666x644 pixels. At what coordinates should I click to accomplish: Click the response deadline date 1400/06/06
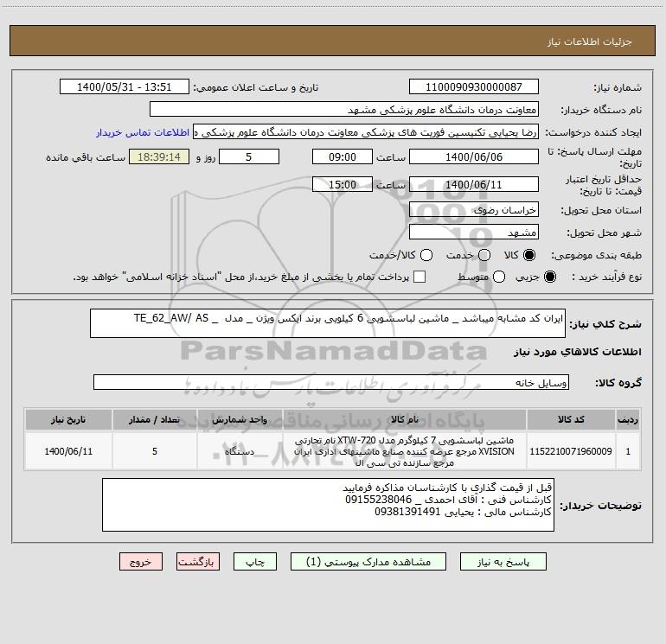[x=474, y=156]
